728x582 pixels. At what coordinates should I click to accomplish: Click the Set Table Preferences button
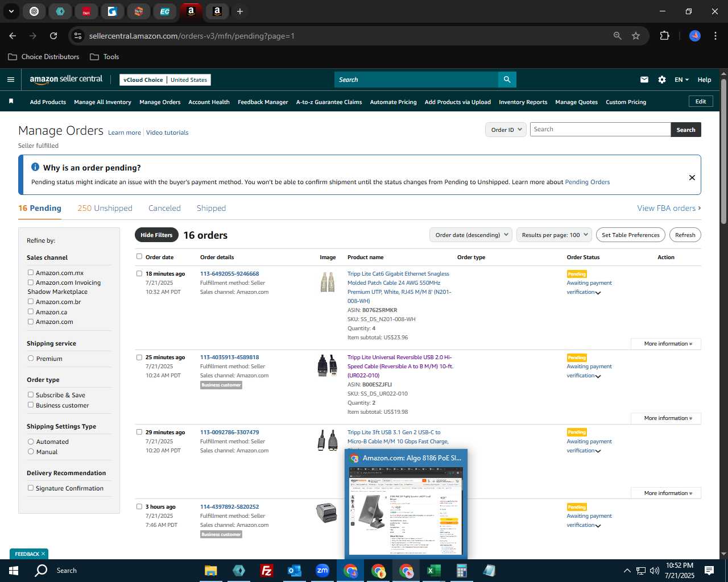click(630, 235)
